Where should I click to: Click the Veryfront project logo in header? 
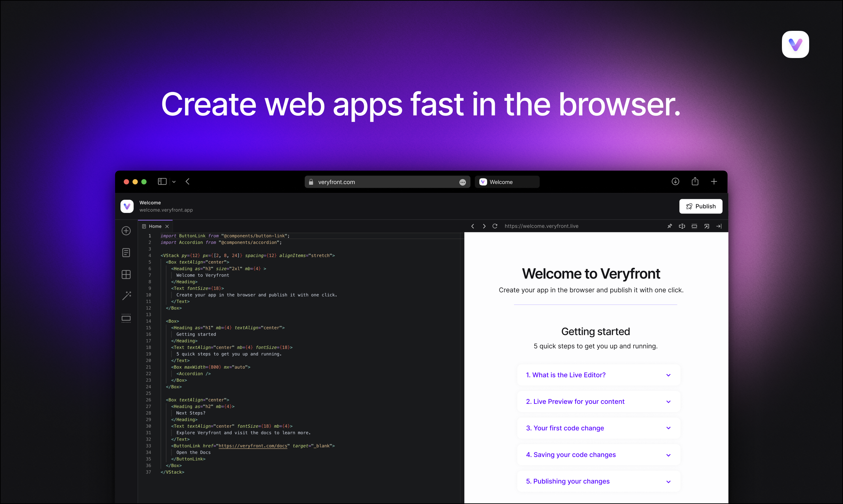click(x=127, y=206)
